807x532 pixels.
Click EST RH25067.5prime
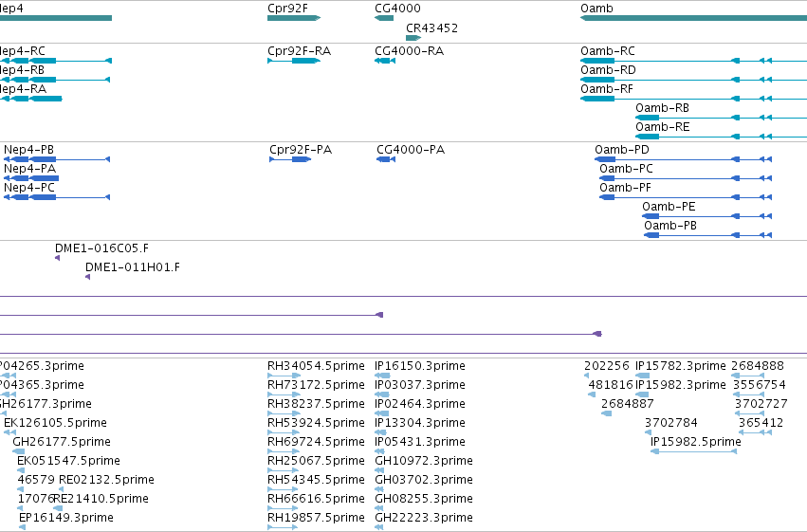click(x=316, y=461)
